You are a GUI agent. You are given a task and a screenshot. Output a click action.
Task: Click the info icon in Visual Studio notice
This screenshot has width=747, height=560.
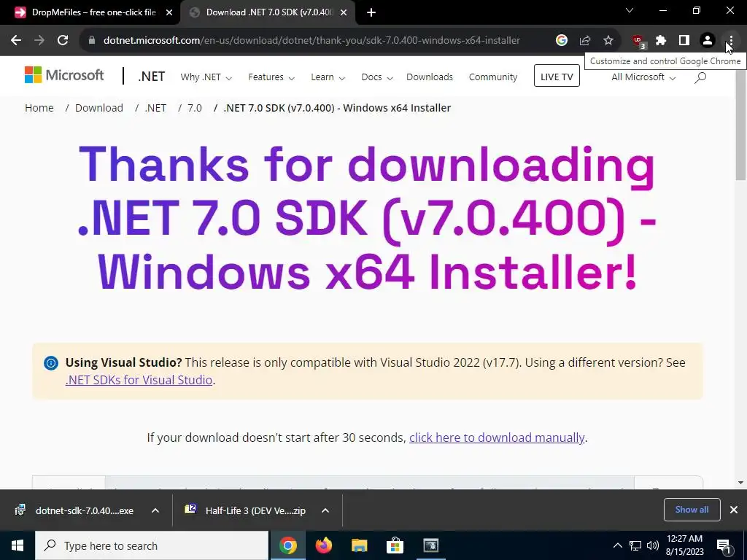coord(51,363)
